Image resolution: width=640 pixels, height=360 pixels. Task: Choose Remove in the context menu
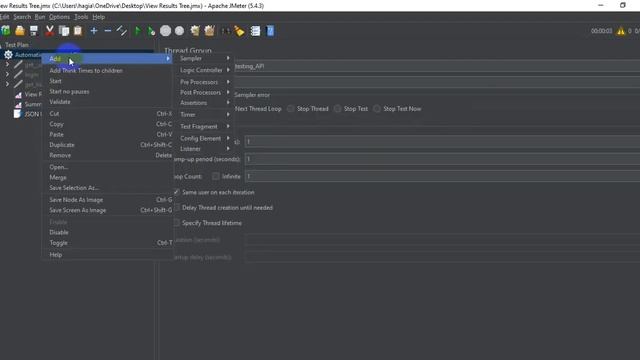pos(107,156)
